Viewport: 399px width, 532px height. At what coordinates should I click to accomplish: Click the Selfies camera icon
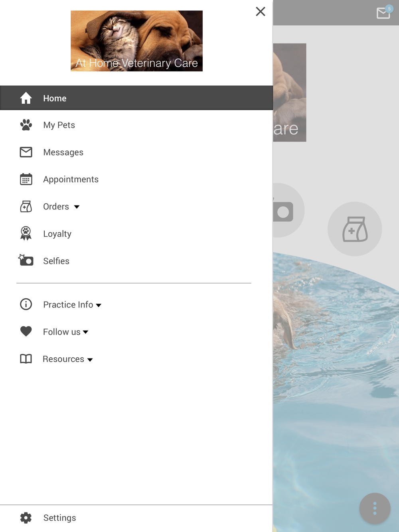(x=26, y=260)
